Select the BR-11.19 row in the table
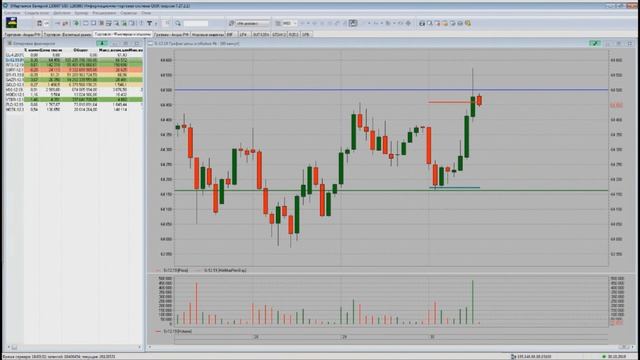The image size is (640, 360). 73,75
